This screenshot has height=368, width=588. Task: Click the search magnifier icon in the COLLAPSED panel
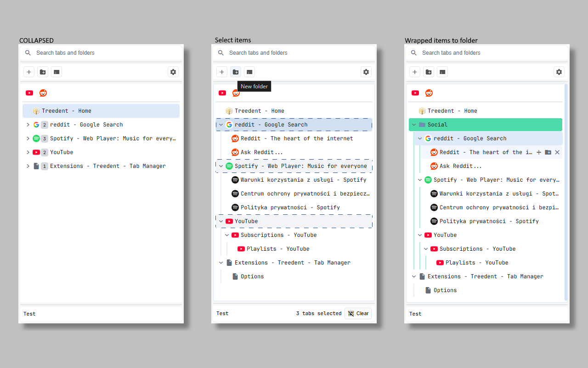(28, 53)
